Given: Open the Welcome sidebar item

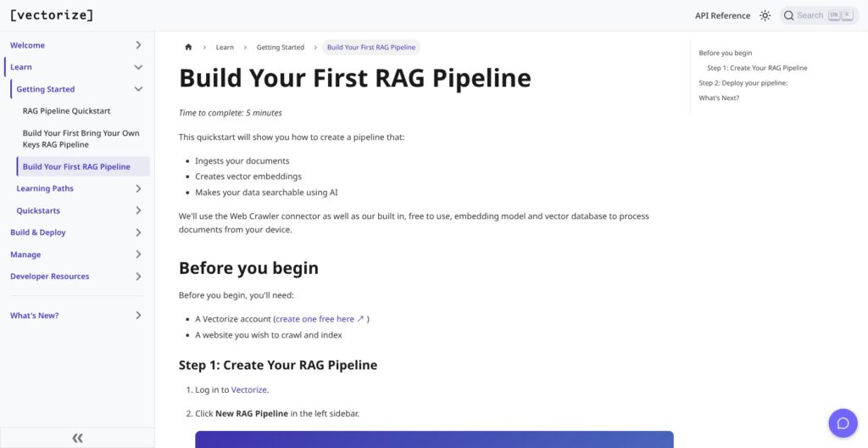Looking at the screenshot, I should point(28,45).
